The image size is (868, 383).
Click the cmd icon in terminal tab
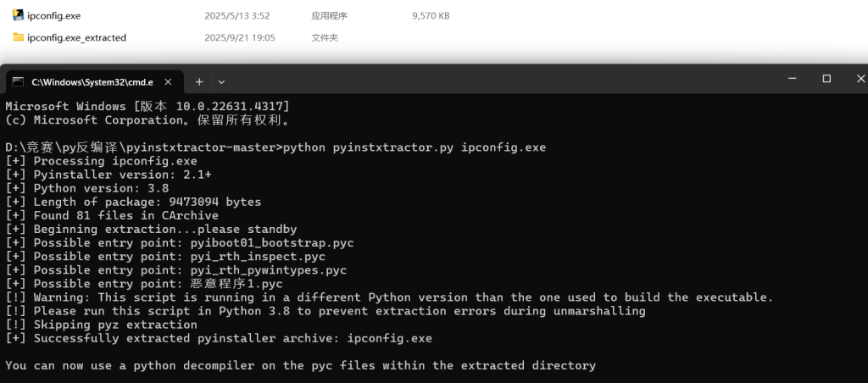pyautogui.click(x=18, y=82)
